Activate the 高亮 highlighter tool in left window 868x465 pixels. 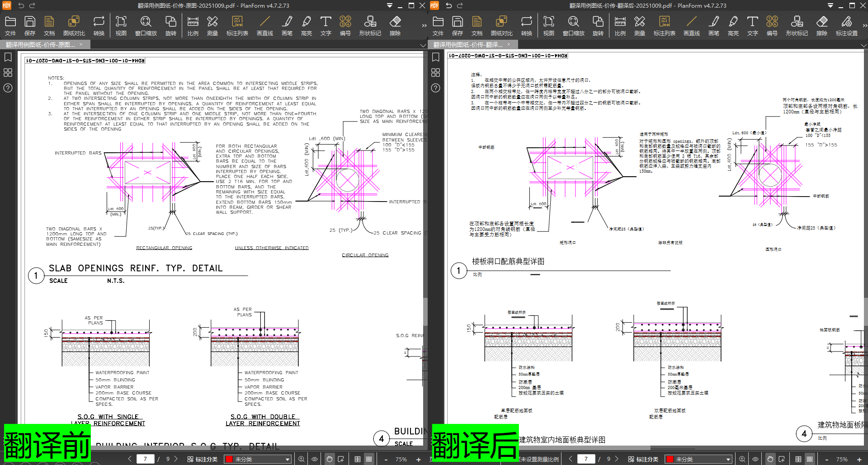tap(306, 26)
